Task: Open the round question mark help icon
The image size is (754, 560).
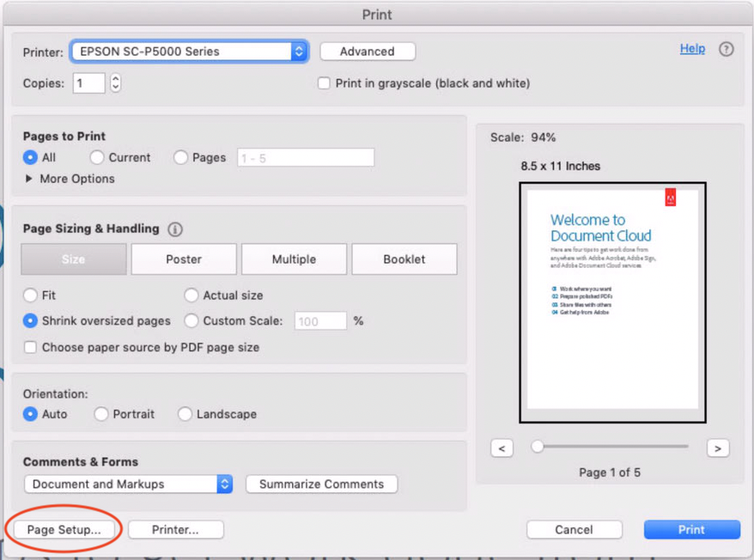Action: click(x=727, y=49)
